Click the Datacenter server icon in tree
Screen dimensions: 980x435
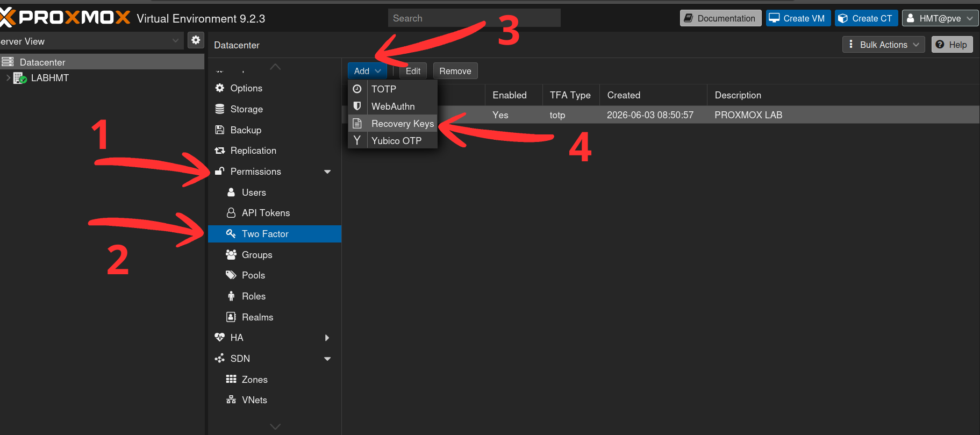(x=8, y=62)
